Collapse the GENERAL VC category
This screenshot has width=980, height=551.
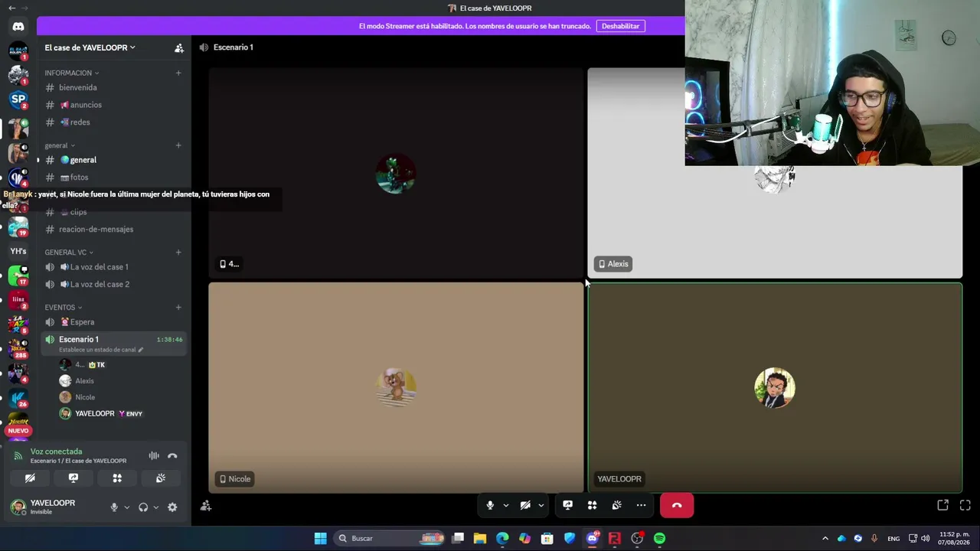69,252
